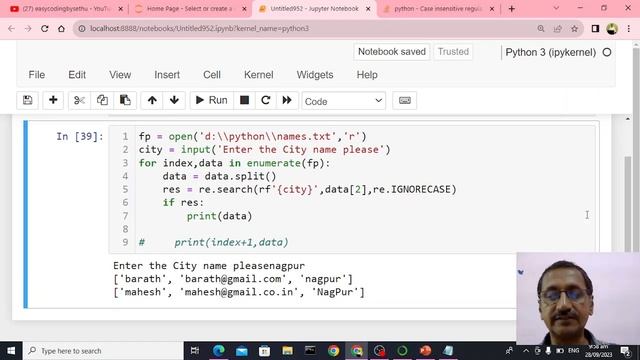This screenshot has width=640, height=360.
Task: Open the Insert menu
Action: [167, 75]
